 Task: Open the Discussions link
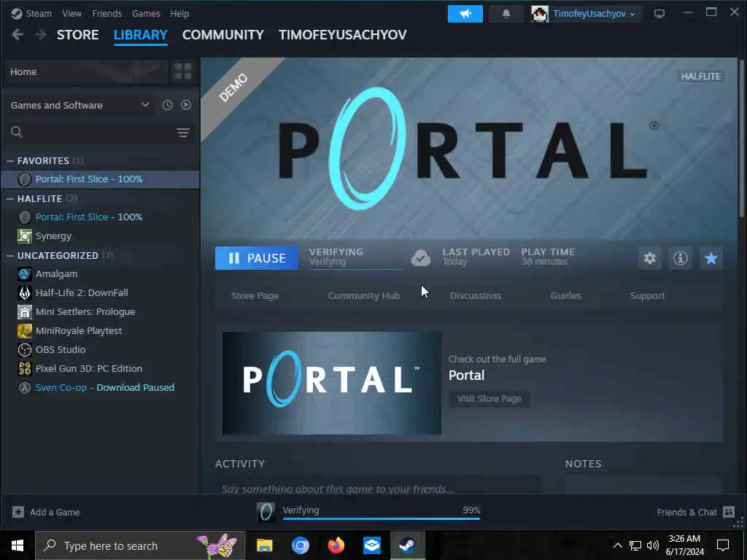coord(476,296)
